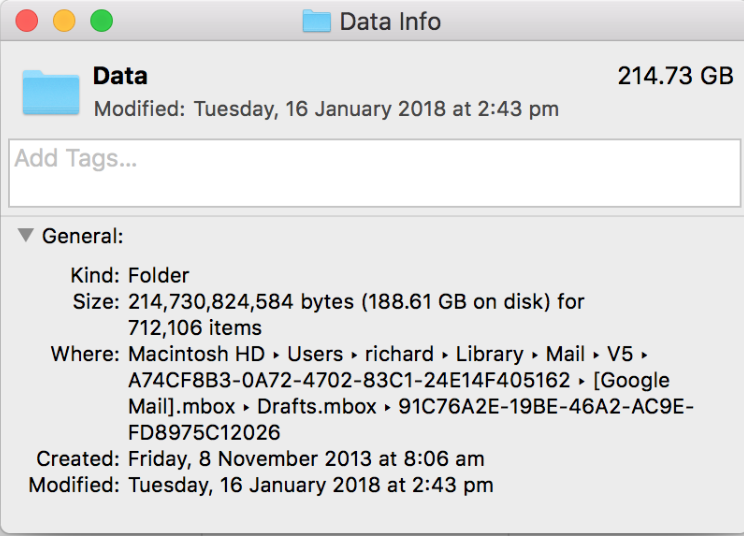Viewport: 744px width, 536px height.
Task: Click the 712,106 items count text
Action: click(x=194, y=327)
